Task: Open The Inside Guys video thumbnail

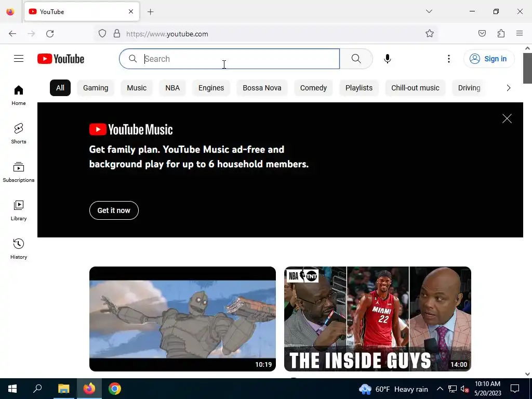Action: 378,319
